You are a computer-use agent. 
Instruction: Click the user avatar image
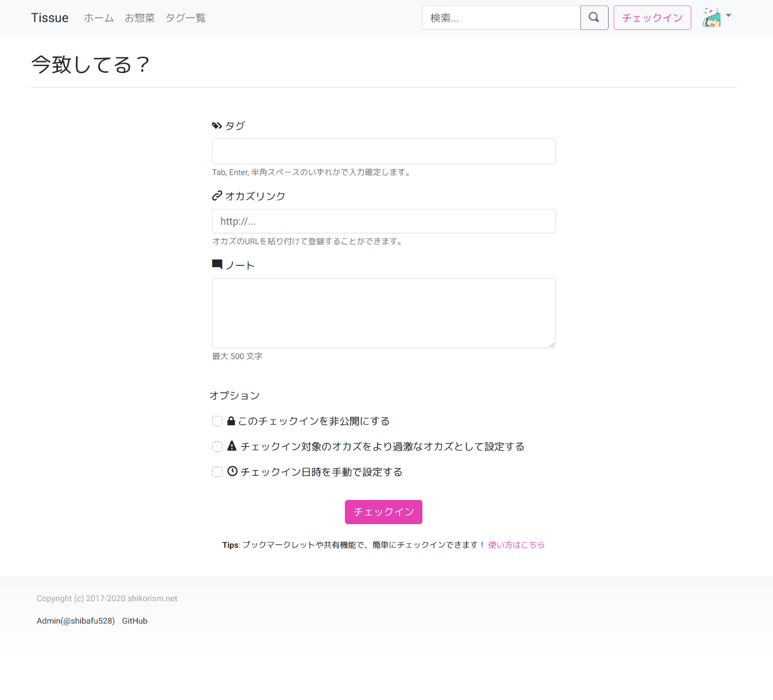click(712, 18)
